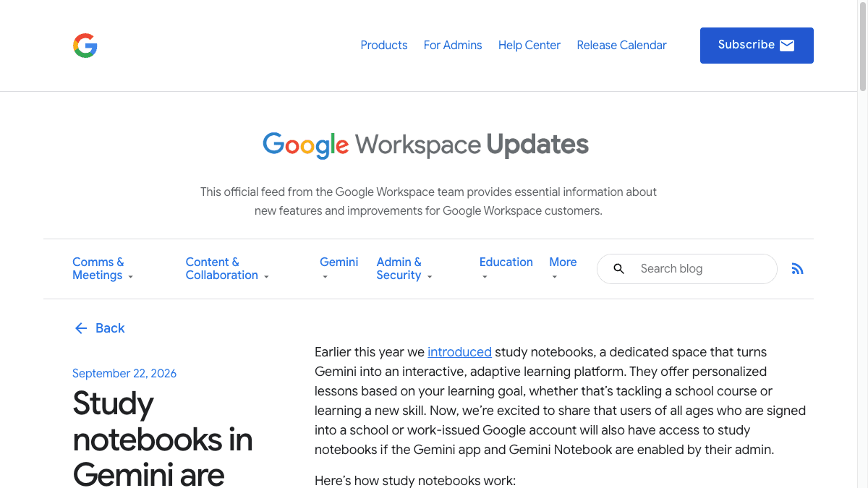Viewport: 868px width, 488px height.
Task: Open the Products link
Action: pyautogui.click(x=384, y=45)
